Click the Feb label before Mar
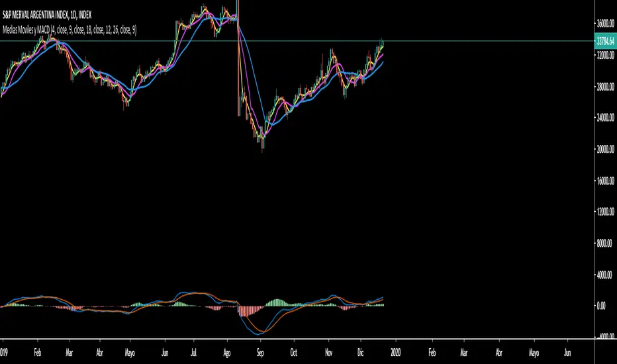The height and width of the screenshot is (364, 617). [37, 353]
